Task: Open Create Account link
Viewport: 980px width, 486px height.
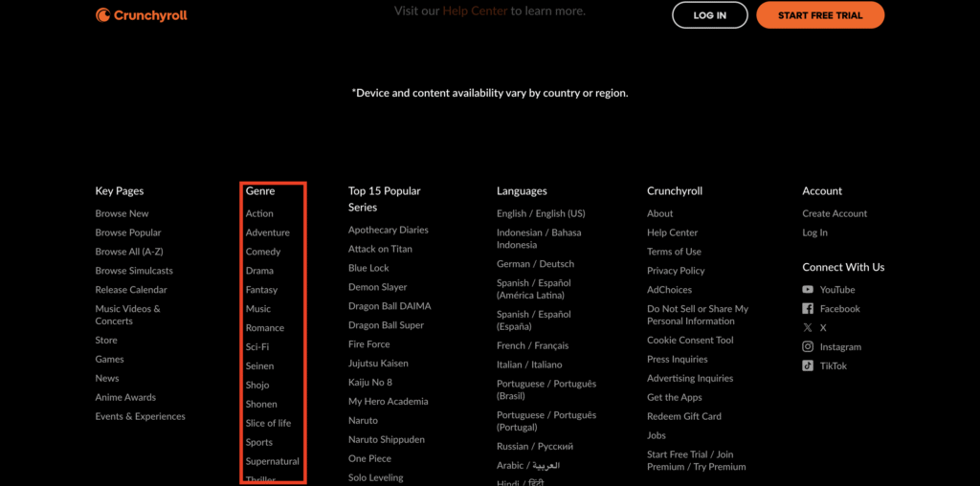Action: (835, 213)
